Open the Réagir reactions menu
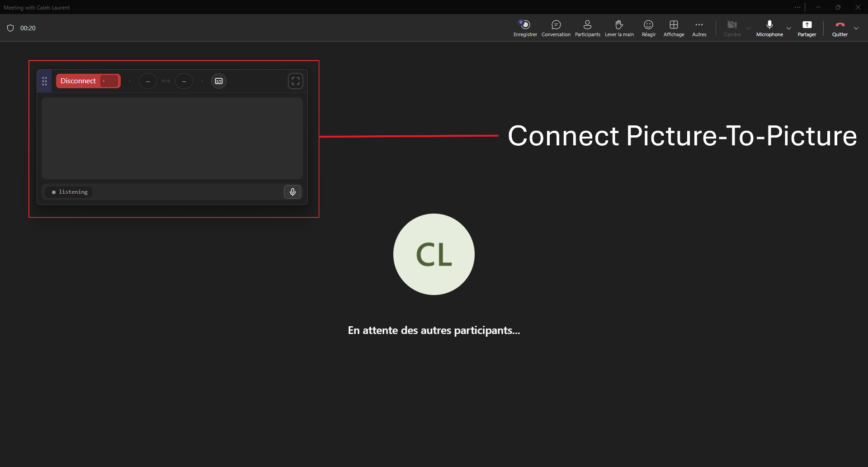Screen dimensions: 868x467 pyautogui.click(x=648, y=28)
